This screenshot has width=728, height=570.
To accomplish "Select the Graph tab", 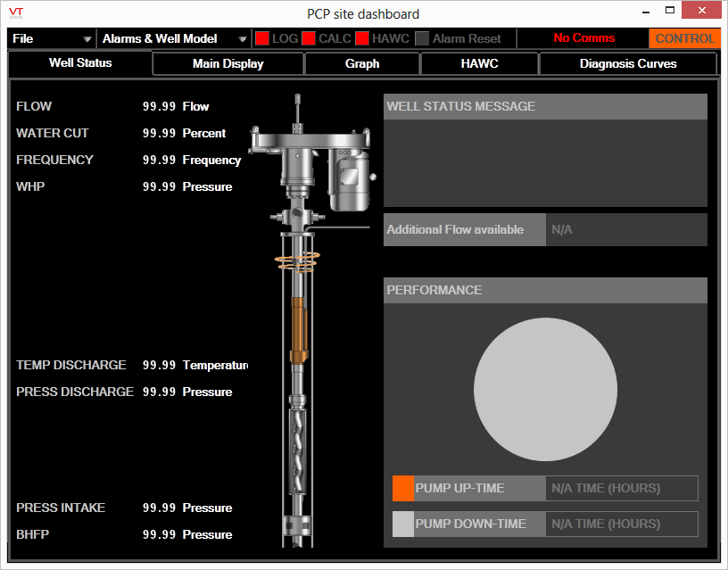I will coord(362,63).
